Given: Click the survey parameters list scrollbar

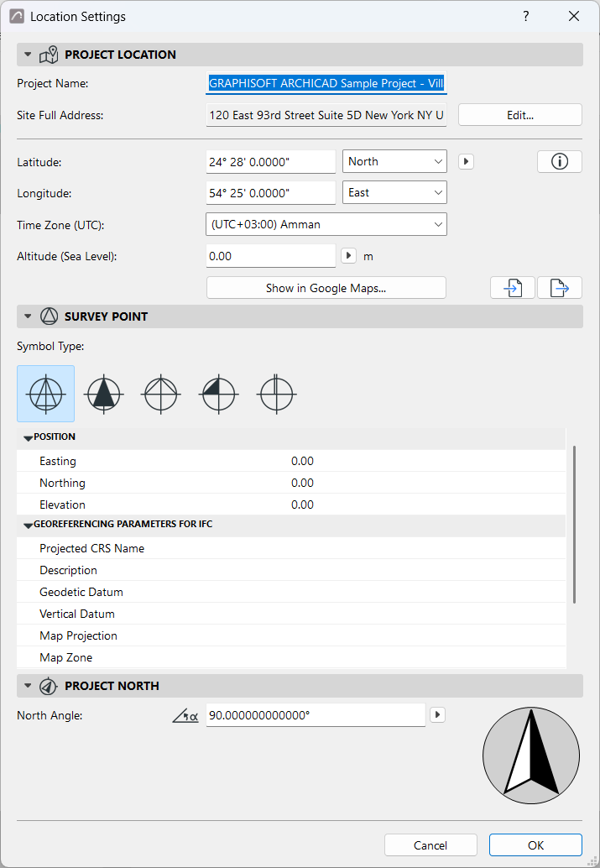Looking at the screenshot, I should (575, 524).
